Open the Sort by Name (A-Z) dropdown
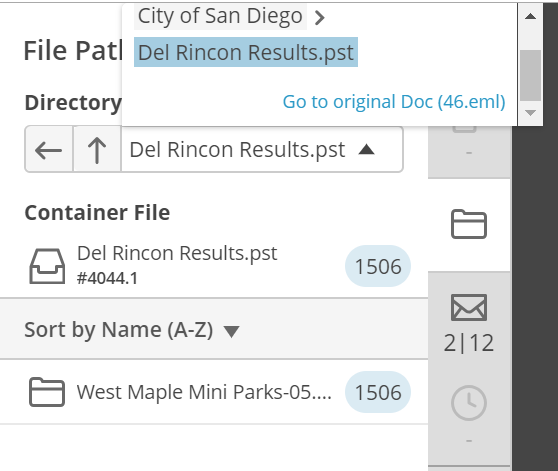The image size is (558, 471). [132, 330]
